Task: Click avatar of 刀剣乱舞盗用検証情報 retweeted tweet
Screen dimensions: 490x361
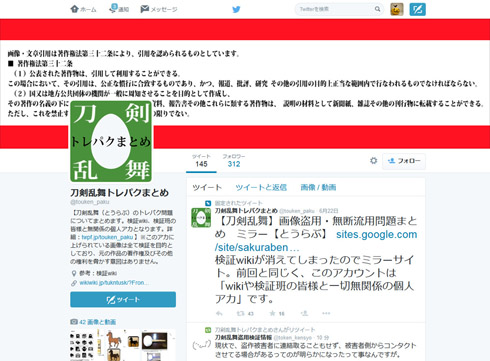Action: pyautogui.click(x=201, y=345)
